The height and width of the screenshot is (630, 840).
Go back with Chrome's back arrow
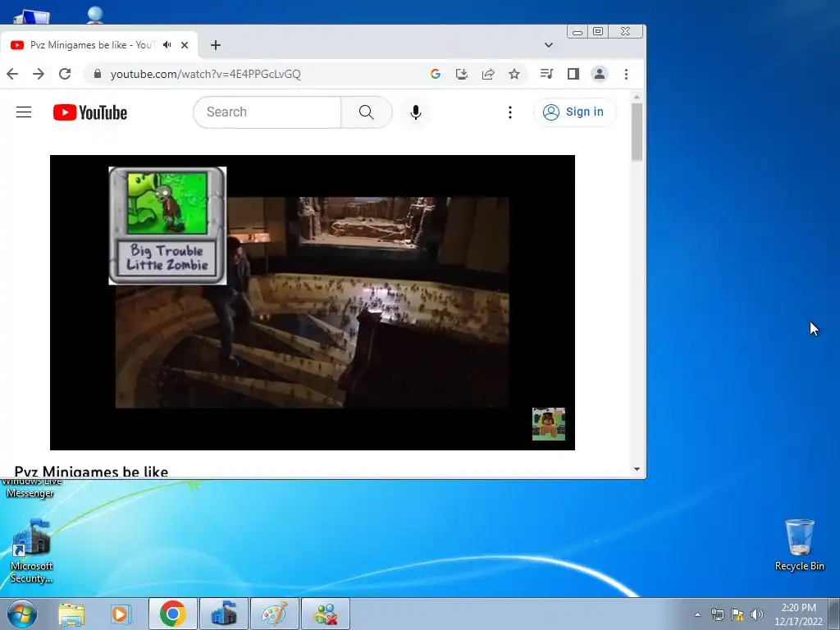point(12,74)
